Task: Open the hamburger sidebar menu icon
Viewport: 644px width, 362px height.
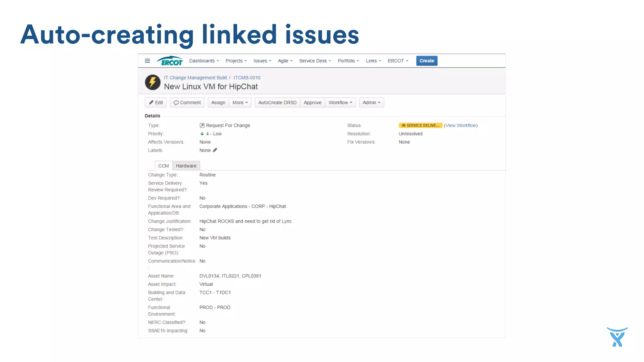Action: tap(147, 61)
